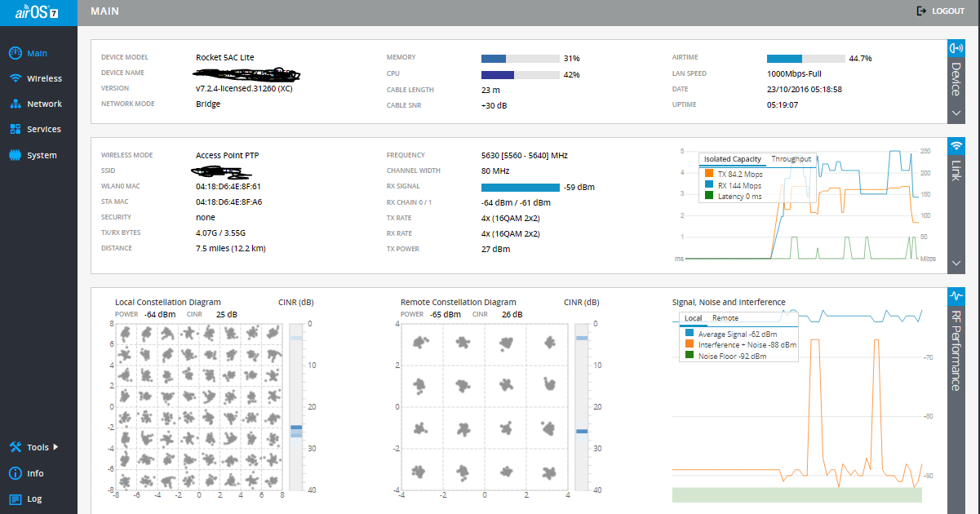The width and height of the screenshot is (980, 514).
Task: Select the Isolated Capacity tab
Action: pyautogui.click(x=733, y=159)
